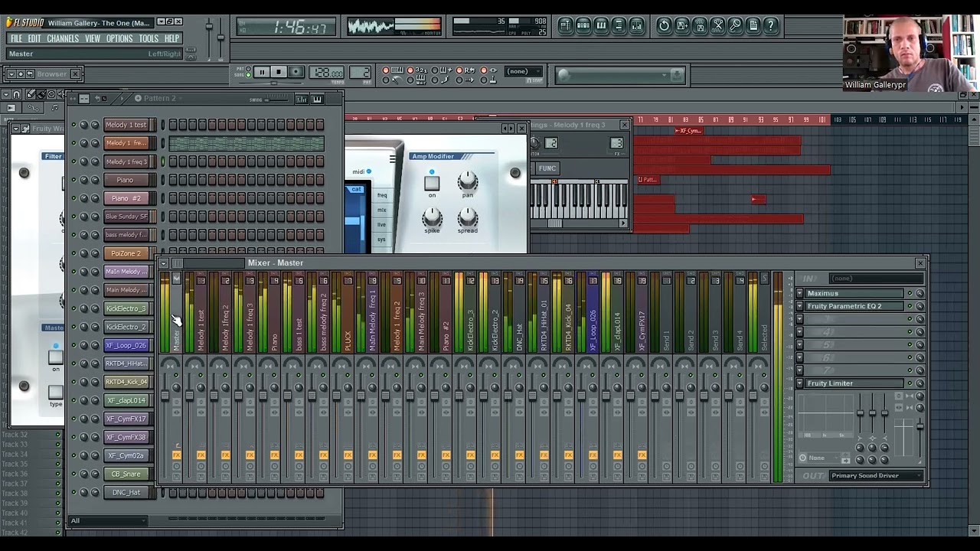Stop playback with the stop button
Screen dimensions: 980x551
click(279, 72)
